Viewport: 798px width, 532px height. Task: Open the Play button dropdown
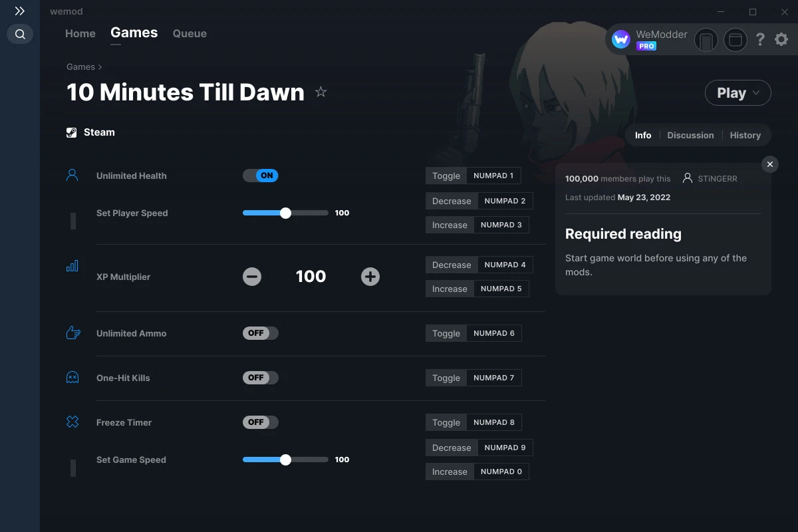pos(755,92)
